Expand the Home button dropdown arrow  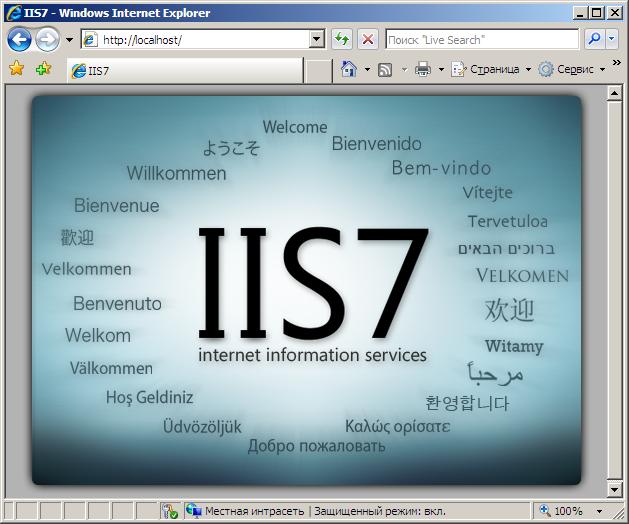(x=367, y=69)
